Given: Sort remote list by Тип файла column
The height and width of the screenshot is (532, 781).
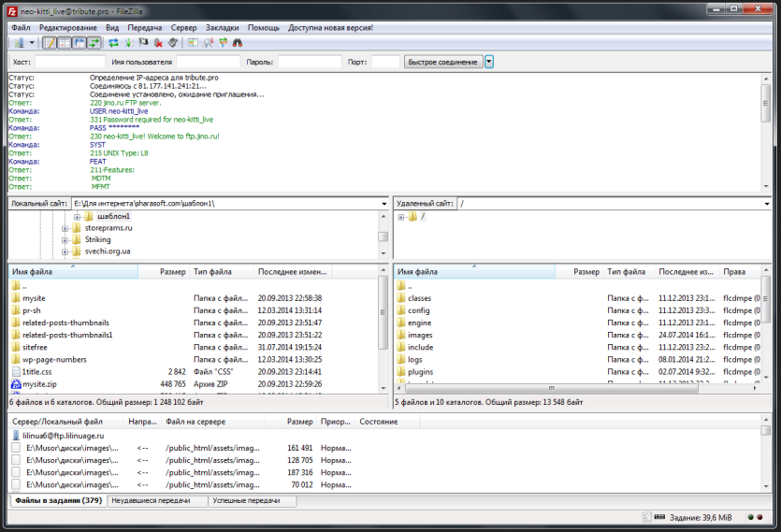Looking at the screenshot, I should click(629, 272).
